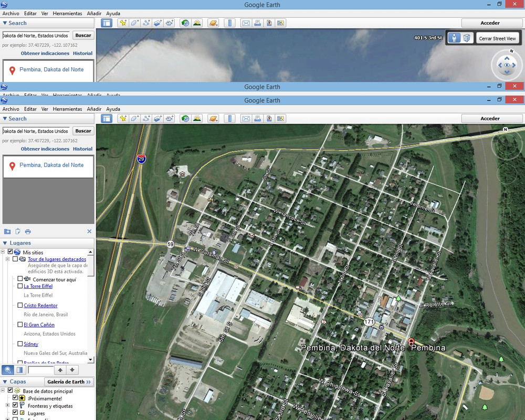Check the El Gran Cañón checkbox
Viewport: 525px width, 420px height.
pyautogui.click(x=20, y=324)
